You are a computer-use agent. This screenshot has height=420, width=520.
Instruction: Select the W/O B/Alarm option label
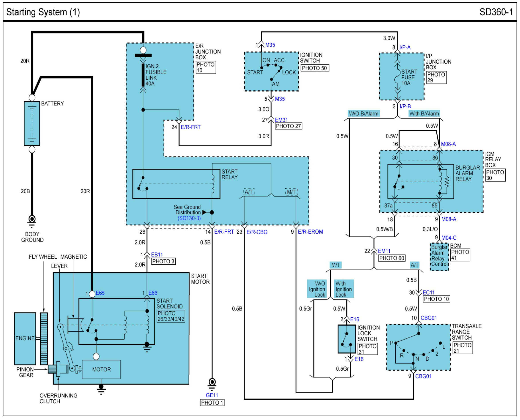(363, 113)
